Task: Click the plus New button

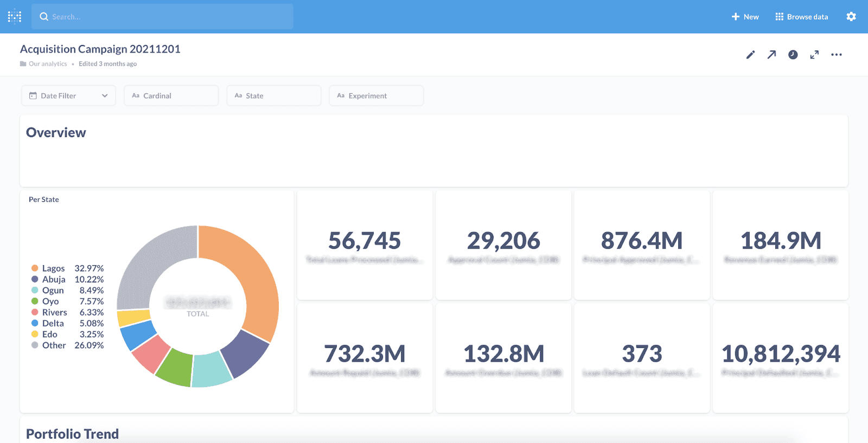Action: (745, 17)
